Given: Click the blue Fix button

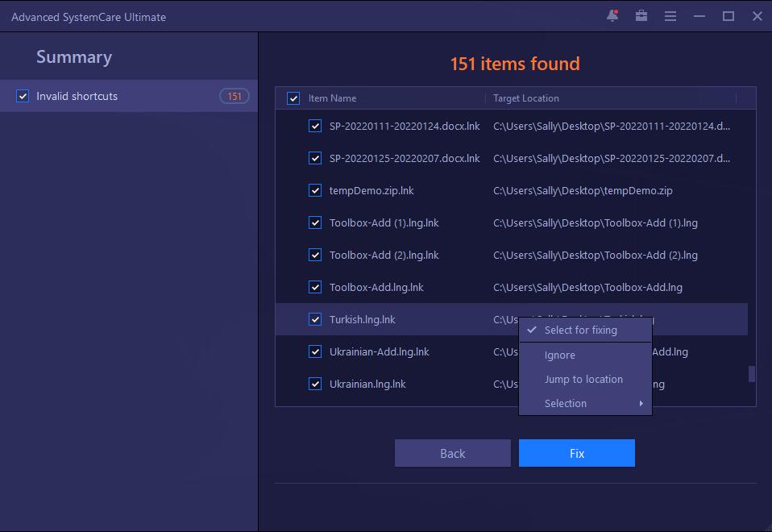Looking at the screenshot, I should (x=576, y=453).
